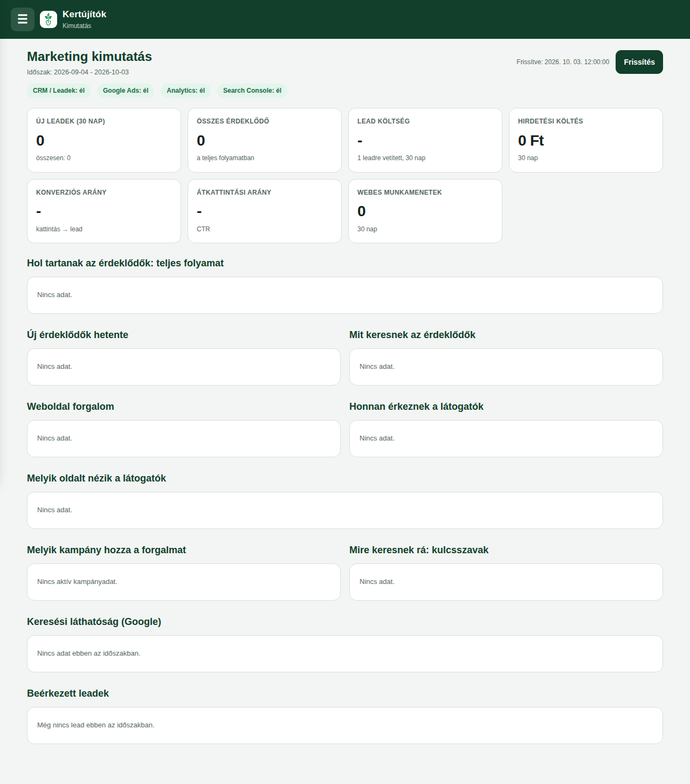Click the Frissítve timestamp text
This screenshot has height=784, width=690.
tap(563, 62)
